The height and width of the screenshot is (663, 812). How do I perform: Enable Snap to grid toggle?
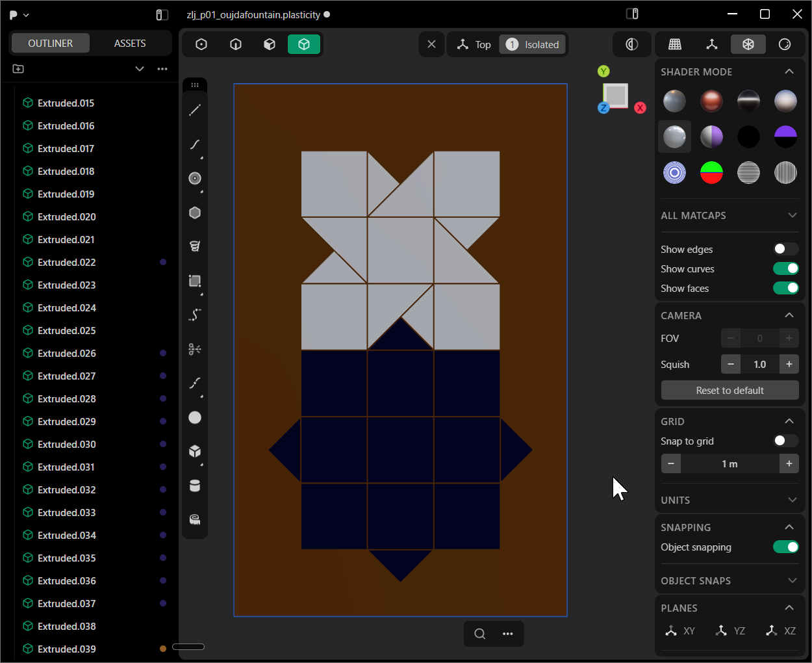coord(786,441)
